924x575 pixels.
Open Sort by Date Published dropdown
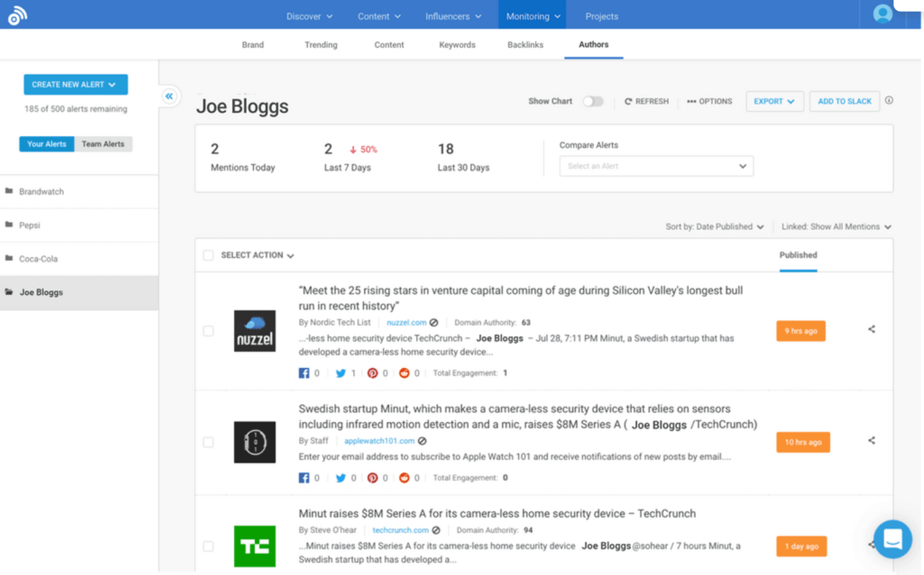[x=714, y=227]
